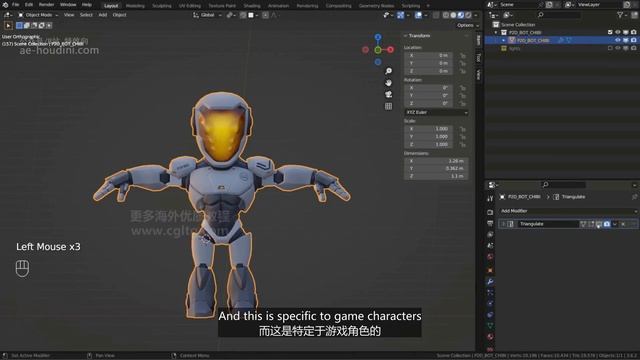Image resolution: width=640 pixels, height=360 pixels.
Task: Open the Render menu
Action: (46, 5)
